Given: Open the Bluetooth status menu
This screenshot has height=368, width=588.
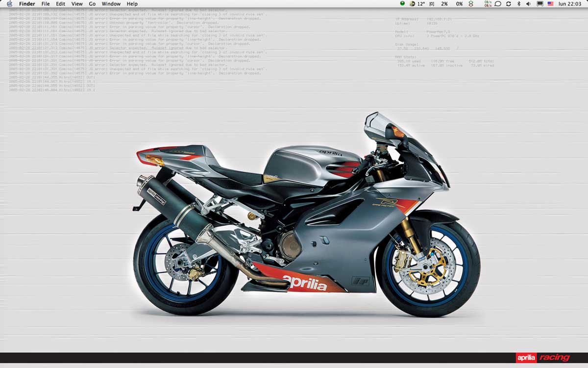Looking at the screenshot, I should point(519,3).
